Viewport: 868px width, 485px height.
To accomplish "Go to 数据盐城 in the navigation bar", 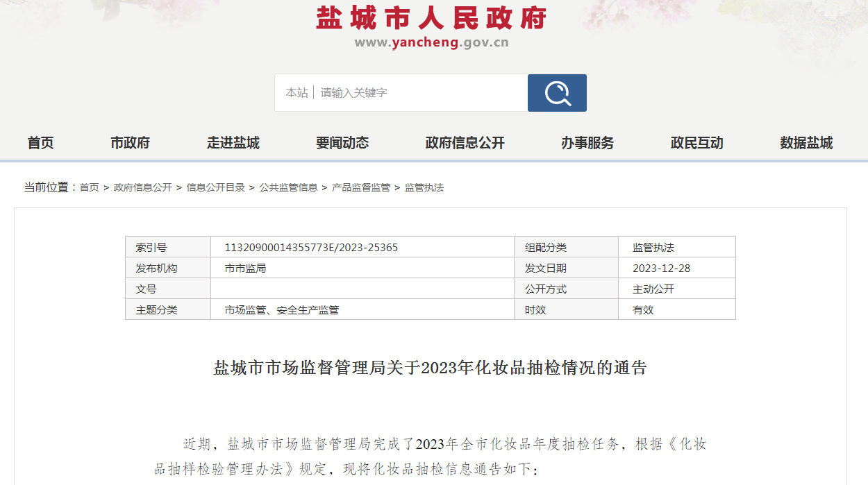I will (x=806, y=143).
